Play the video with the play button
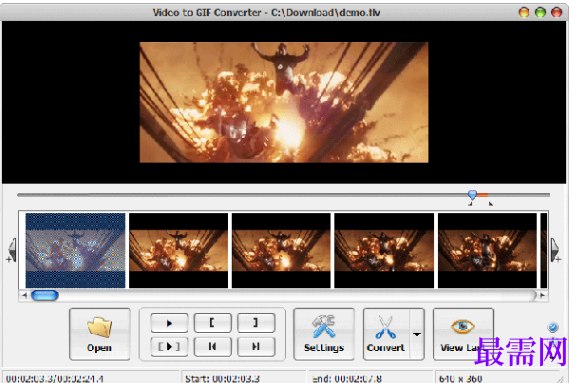Image resolution: width=586 pixels, height=383 pixels. [169, 323]
